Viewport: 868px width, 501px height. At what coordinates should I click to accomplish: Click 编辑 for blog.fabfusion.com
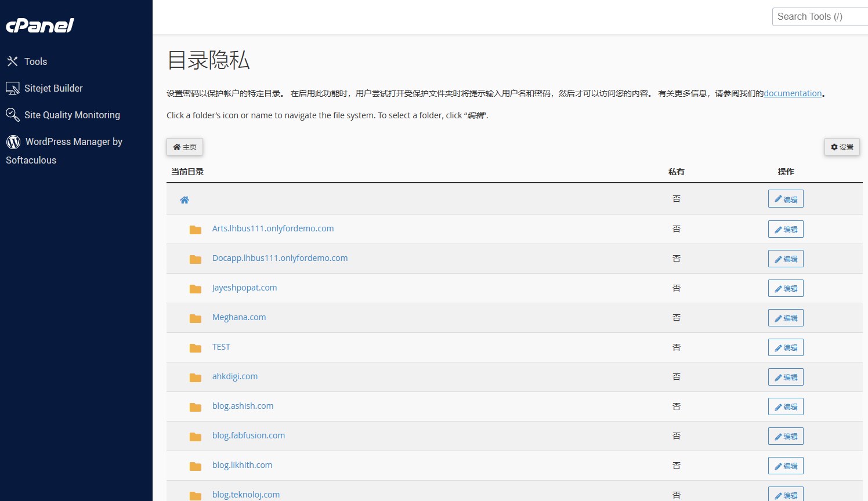(x=786, y=436)
